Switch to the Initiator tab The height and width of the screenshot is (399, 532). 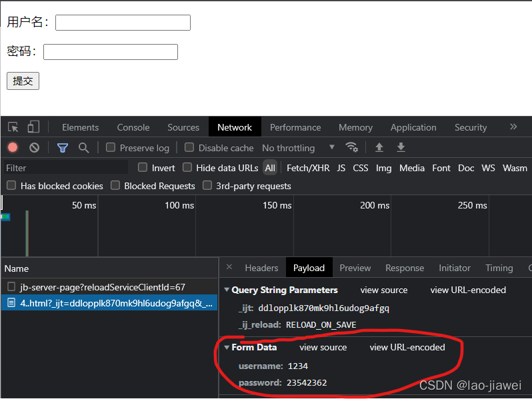point(455,268)
